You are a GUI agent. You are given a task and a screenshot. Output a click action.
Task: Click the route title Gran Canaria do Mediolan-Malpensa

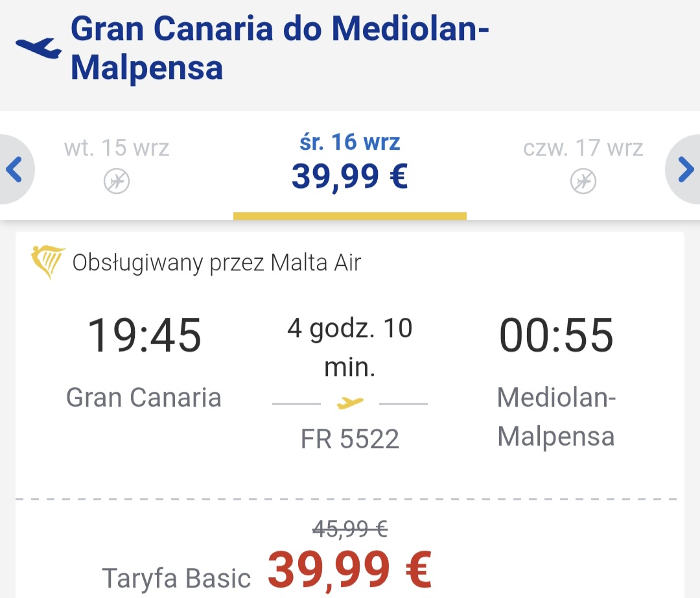280,48
